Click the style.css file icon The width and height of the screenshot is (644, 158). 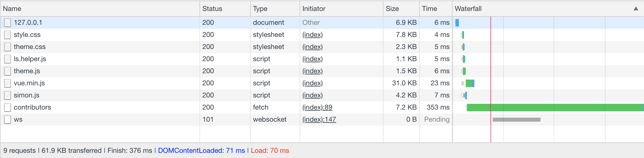7,35
